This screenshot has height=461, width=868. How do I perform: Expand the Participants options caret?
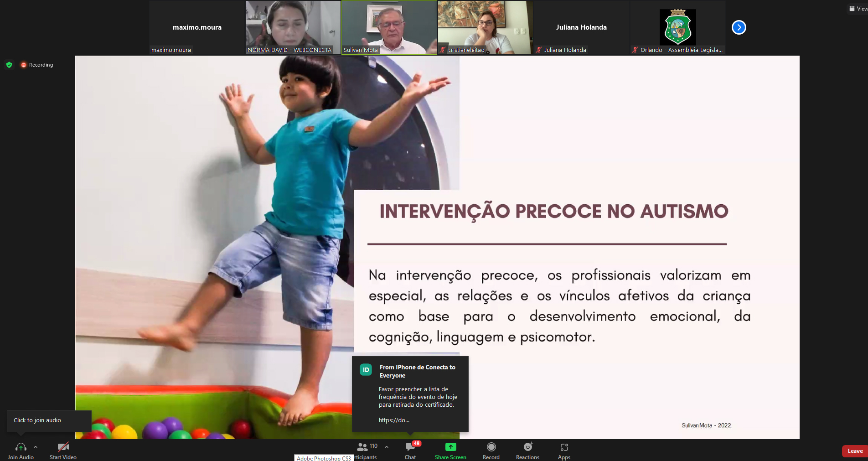[x=387, y=447]
